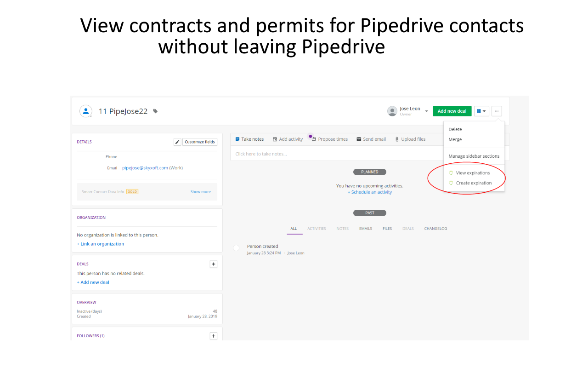The width and height of the screenshot is (588, 368).
Task: Mark Person created activity circle
Action: 236,248
